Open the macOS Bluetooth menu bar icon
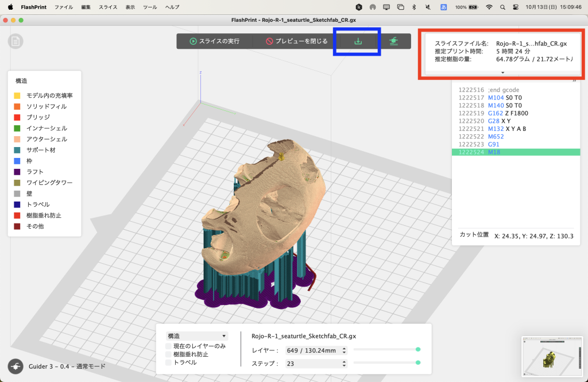588x382 pixels. pos(415,7)
